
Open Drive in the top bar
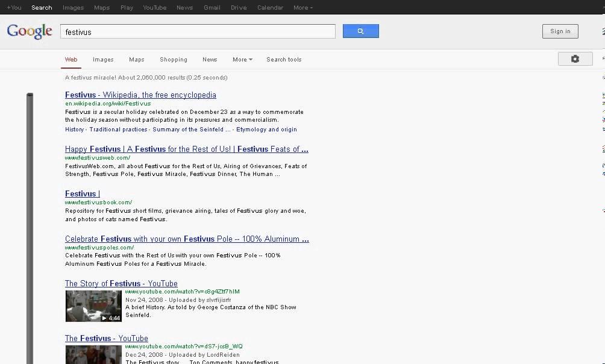[x=239, y=7]
